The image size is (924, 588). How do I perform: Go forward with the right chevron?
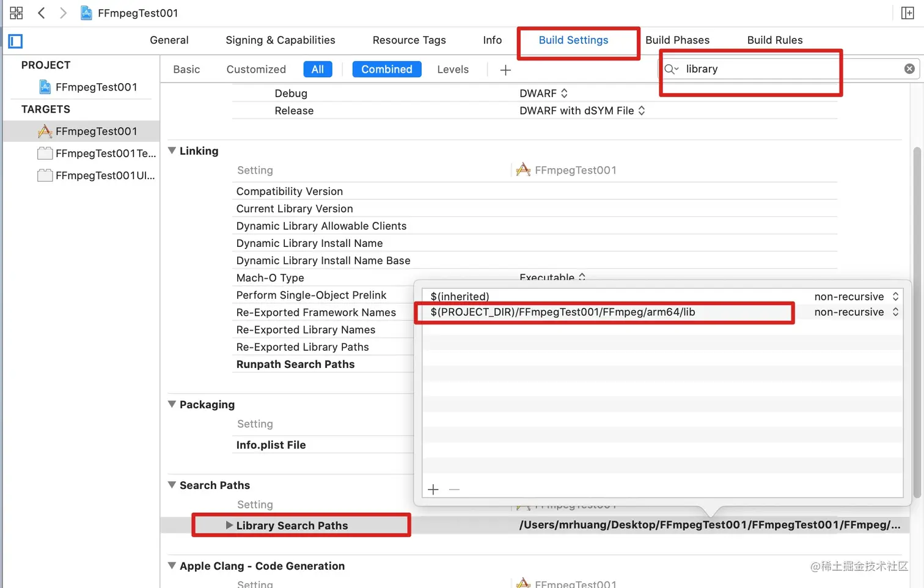tap(62, 13)
